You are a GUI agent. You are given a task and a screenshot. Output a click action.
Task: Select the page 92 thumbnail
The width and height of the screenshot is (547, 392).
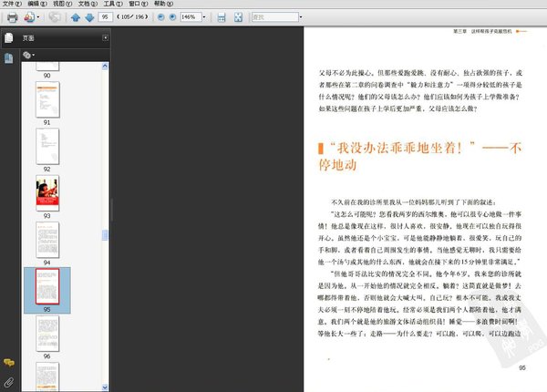47,146
